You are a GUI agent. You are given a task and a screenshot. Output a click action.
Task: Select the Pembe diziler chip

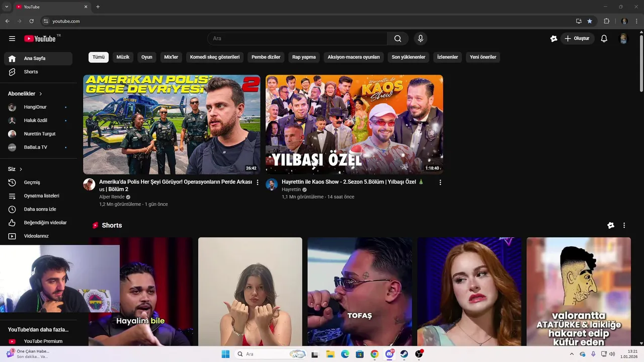266,57
